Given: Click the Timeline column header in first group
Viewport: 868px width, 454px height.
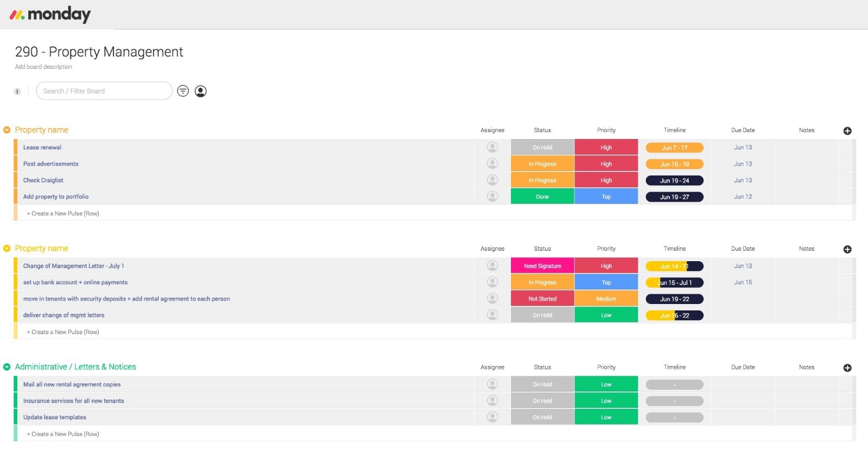Looking at the screenshot, I should (674, 130).
